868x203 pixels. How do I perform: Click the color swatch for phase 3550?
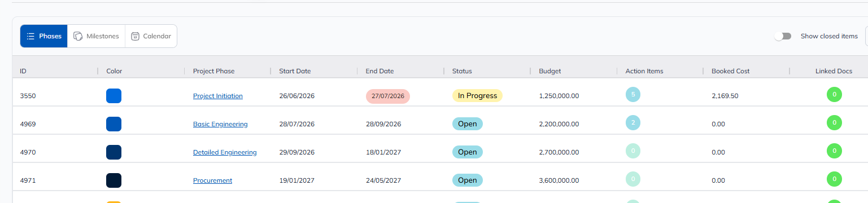click(x=114, y=96)
